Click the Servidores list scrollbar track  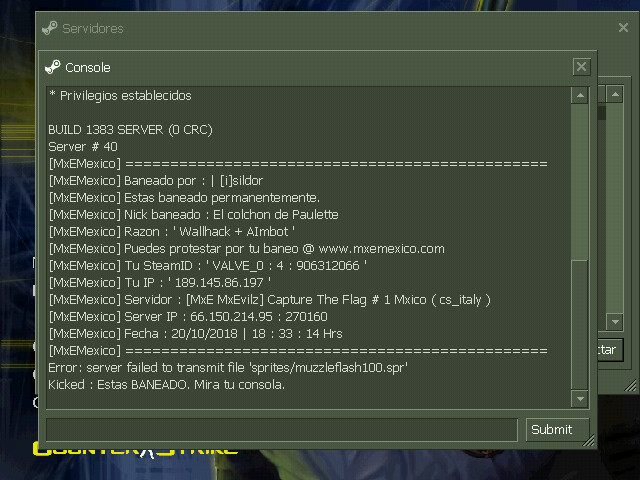pyautogui.click(x=615, y=208)
